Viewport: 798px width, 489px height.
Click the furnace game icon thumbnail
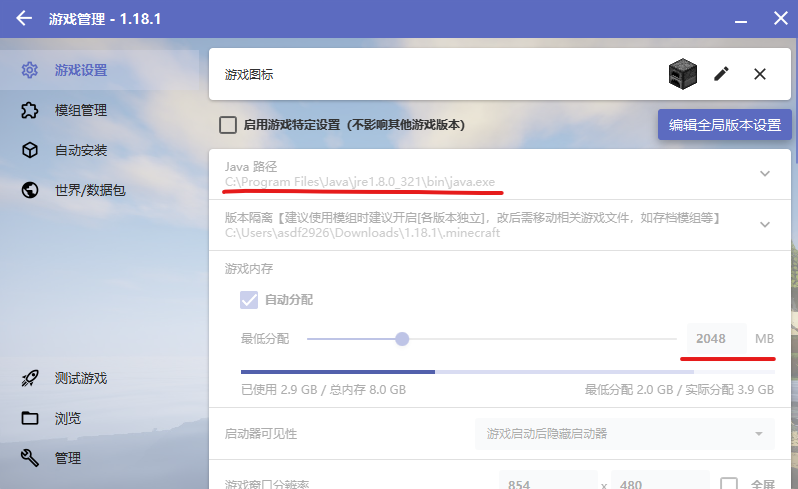[x=682, y=74]
